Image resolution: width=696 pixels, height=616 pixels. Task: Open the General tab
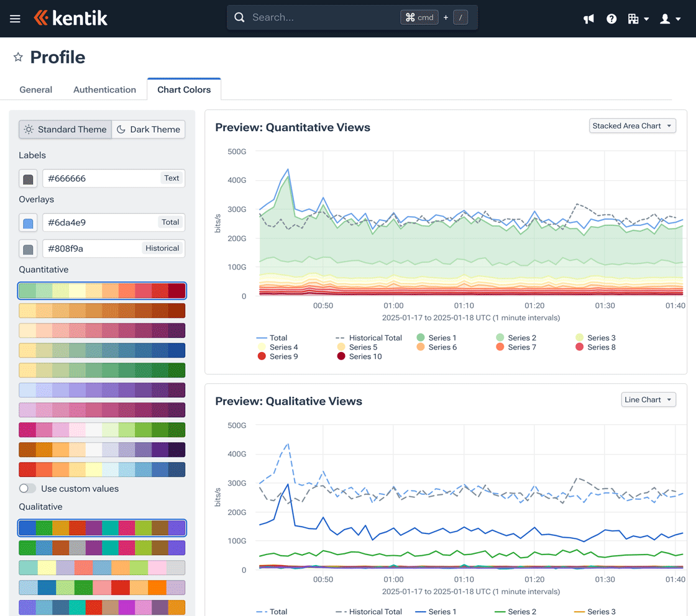click(35, 89)
